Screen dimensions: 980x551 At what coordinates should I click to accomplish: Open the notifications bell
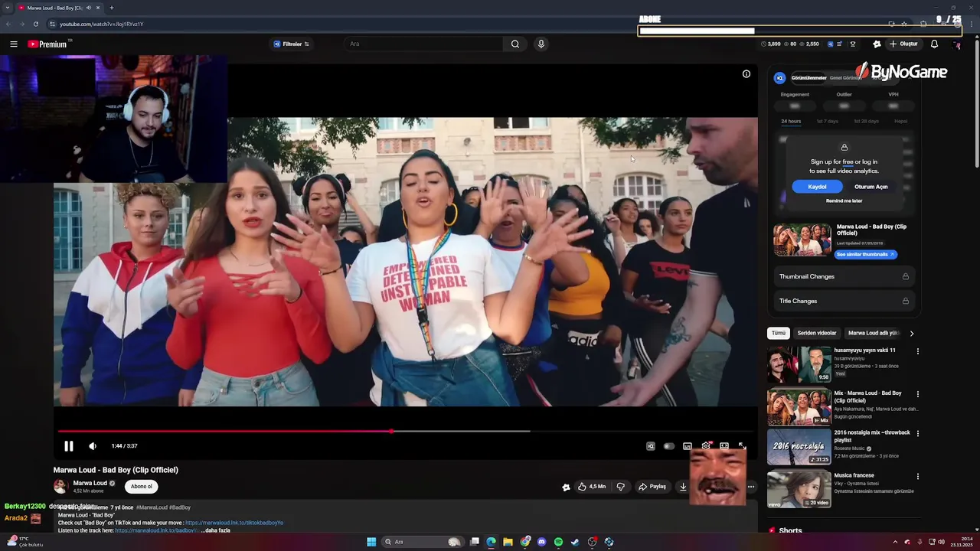(934, 44)
